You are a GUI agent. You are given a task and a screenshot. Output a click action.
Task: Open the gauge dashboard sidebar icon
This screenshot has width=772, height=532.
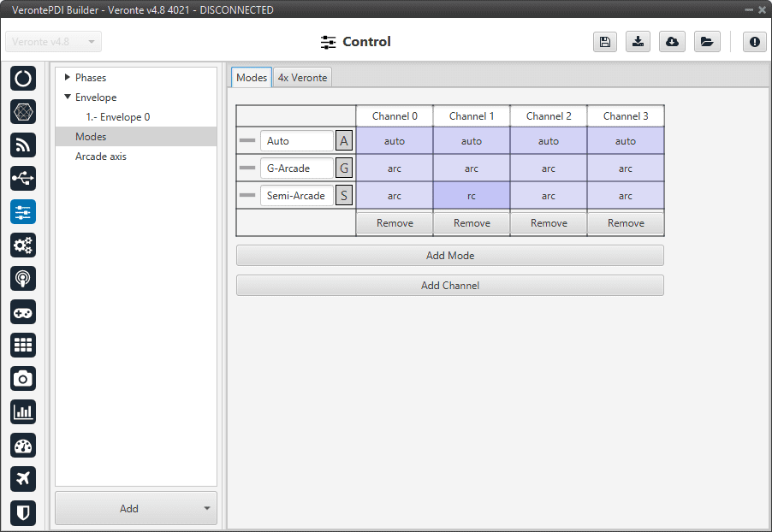pyautogui.click(x=22, y=446)
